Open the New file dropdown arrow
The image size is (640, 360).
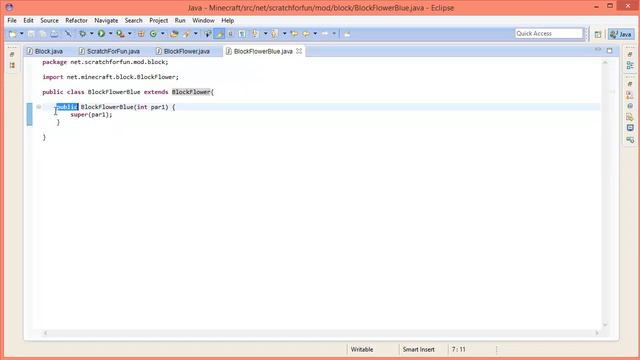22,34
